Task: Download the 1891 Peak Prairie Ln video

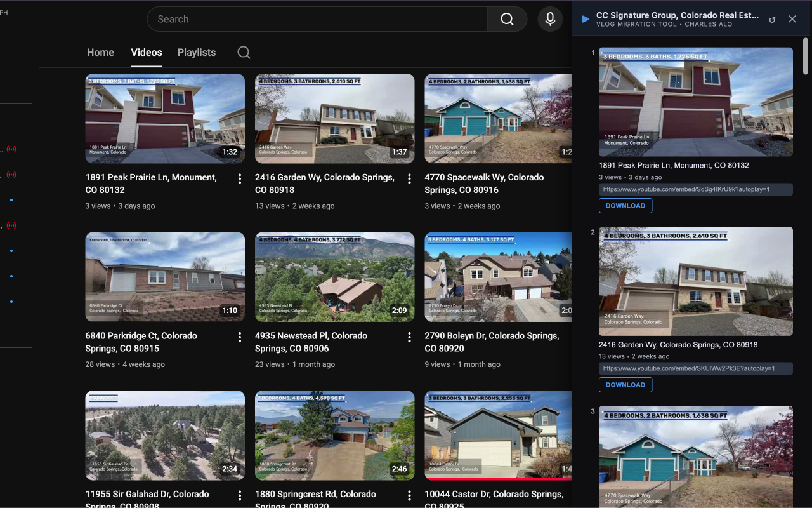Action: [625, 206]
